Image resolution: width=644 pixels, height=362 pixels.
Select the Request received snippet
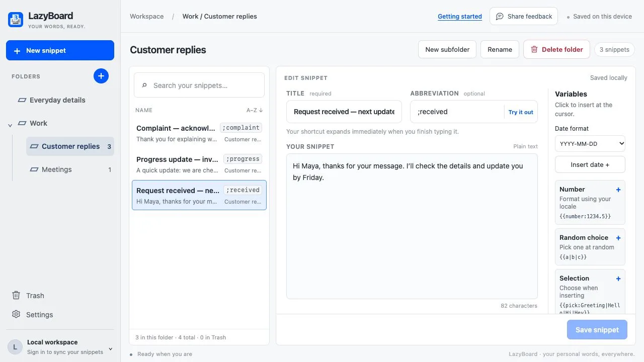point(199,195)
